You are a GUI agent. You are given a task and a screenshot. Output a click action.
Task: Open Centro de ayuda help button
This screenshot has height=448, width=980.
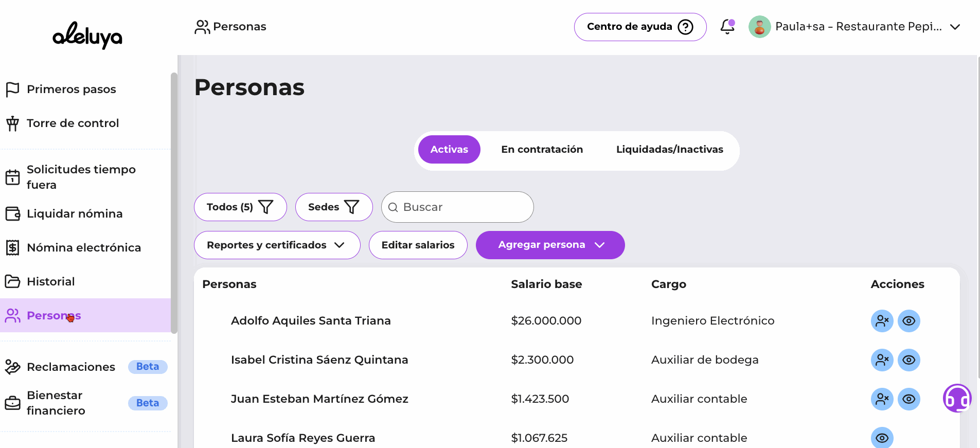(x=640, y=27)
